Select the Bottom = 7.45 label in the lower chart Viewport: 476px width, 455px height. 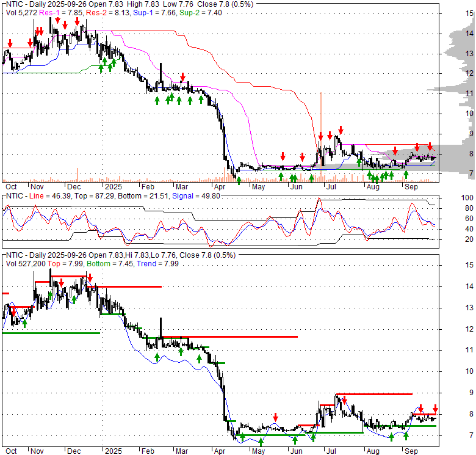(x=110, y=264)
